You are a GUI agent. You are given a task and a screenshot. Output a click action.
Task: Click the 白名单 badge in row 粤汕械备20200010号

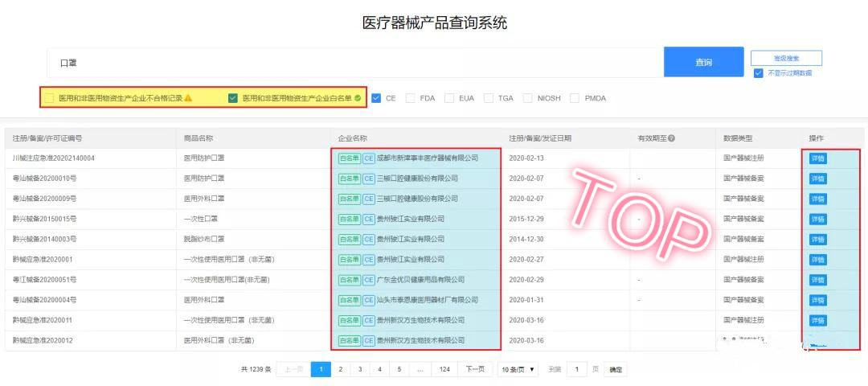[x=350, y=179]
